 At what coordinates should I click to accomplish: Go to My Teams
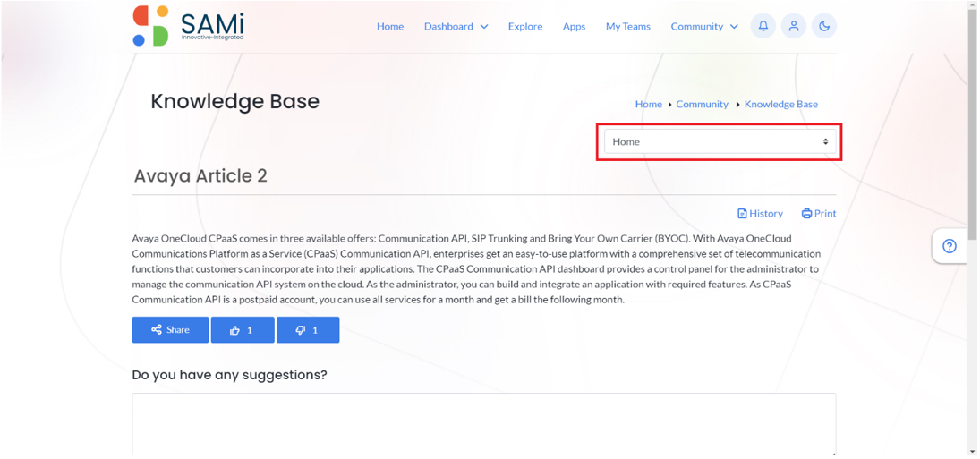[628, 26]
